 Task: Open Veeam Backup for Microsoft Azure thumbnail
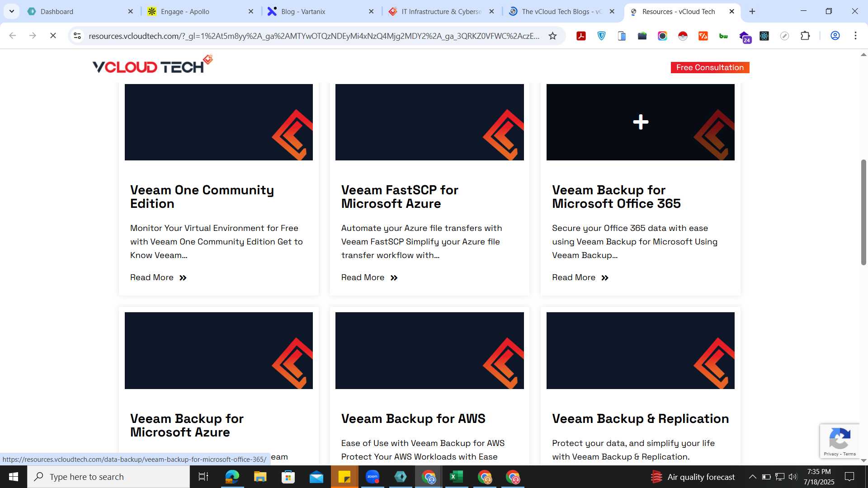point(218,351)
